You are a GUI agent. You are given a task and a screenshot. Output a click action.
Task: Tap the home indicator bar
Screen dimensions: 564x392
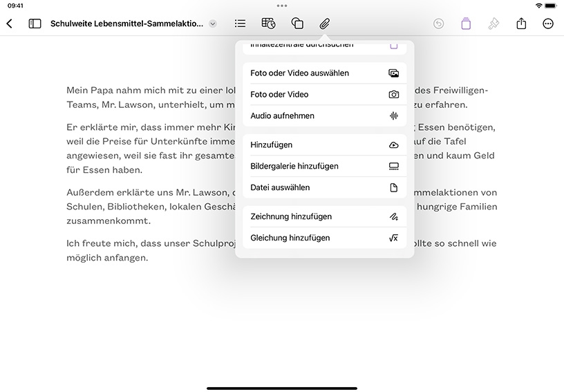[x=282, y=389]
